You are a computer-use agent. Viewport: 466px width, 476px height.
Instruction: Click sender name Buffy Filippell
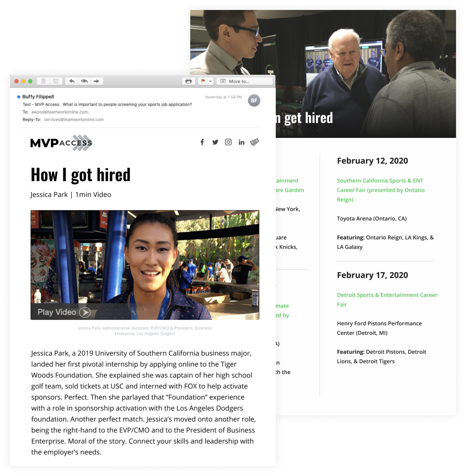[x=38, y=96]
